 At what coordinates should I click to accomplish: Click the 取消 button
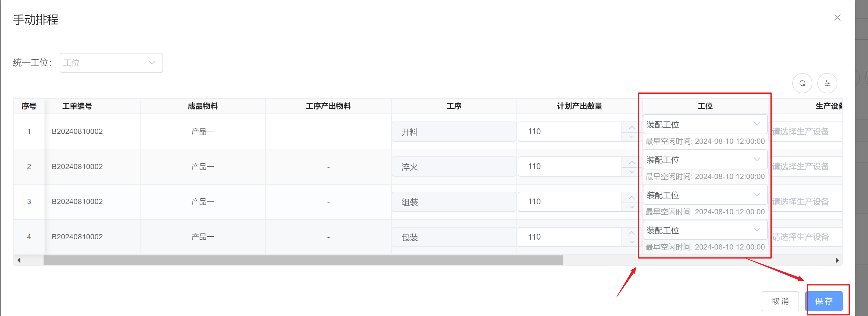tap(780, 301)
